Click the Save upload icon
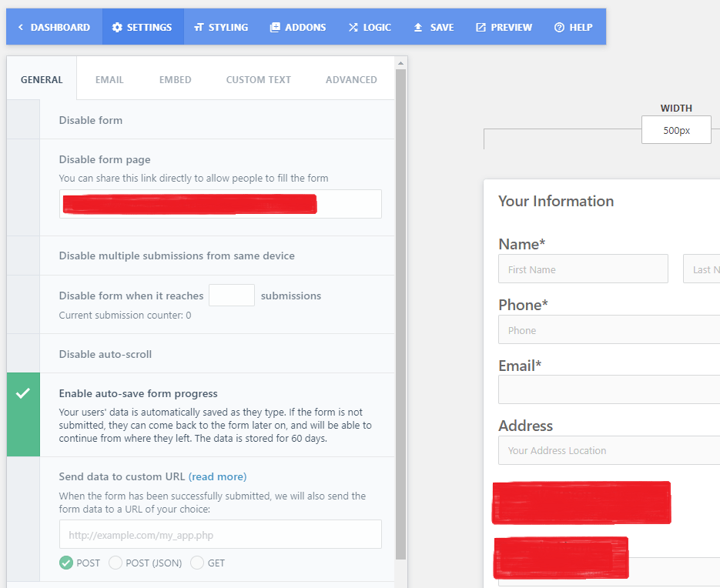The height and width of the screenshot is (588, 720). click(418, 28)
